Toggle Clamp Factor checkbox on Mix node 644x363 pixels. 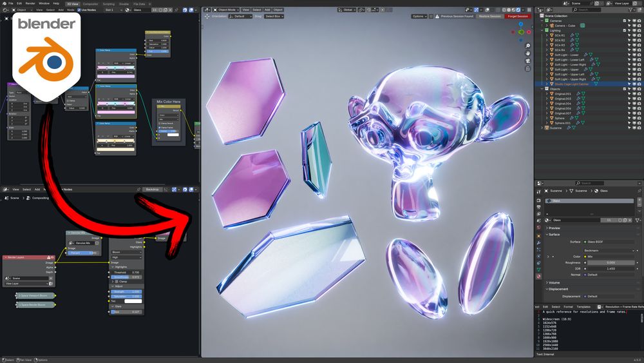(159, 128)
